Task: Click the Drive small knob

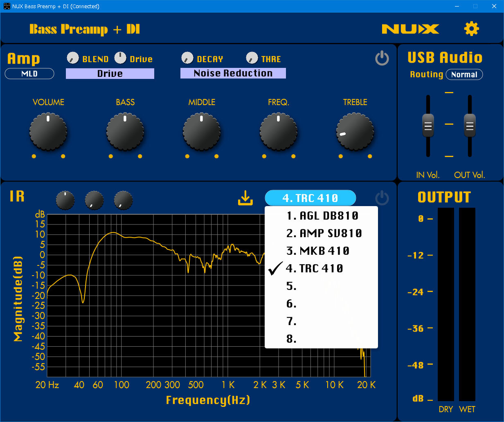Action: point(120,58)
